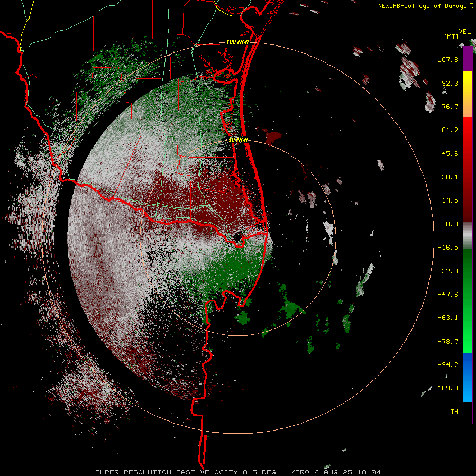This screenshot has height=476, width=476.
Task: Click the -109.8 velocity scale value
Action: click(446, 388)
